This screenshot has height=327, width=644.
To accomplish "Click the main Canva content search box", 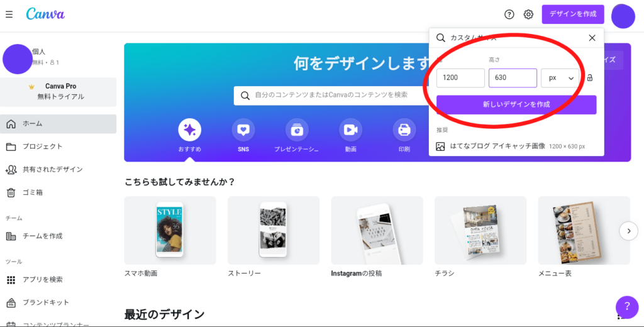I will coord(331,96).
